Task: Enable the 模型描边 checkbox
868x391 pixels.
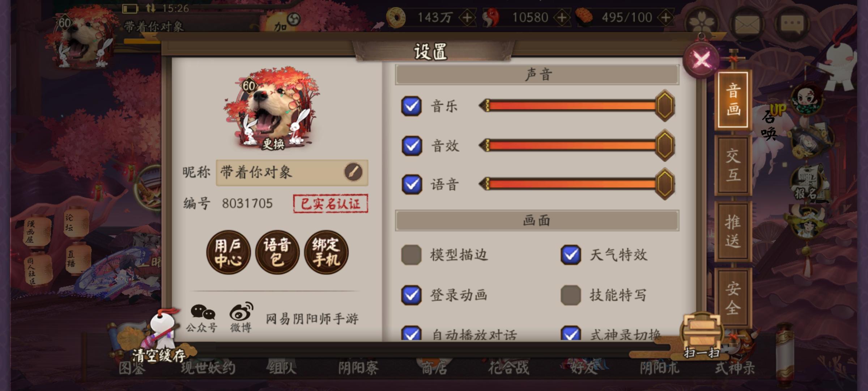Action: pyautogui.click(x=411, y=255)
